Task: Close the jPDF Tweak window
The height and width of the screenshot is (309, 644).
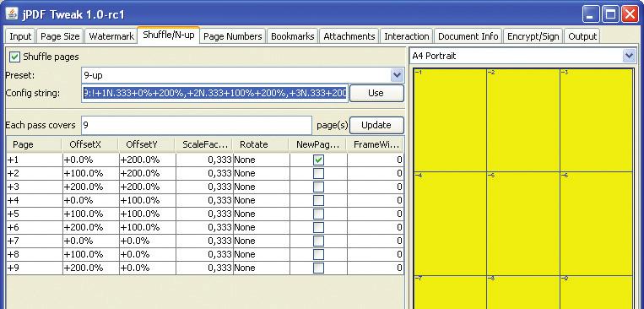Action: [x=630, y=15]
